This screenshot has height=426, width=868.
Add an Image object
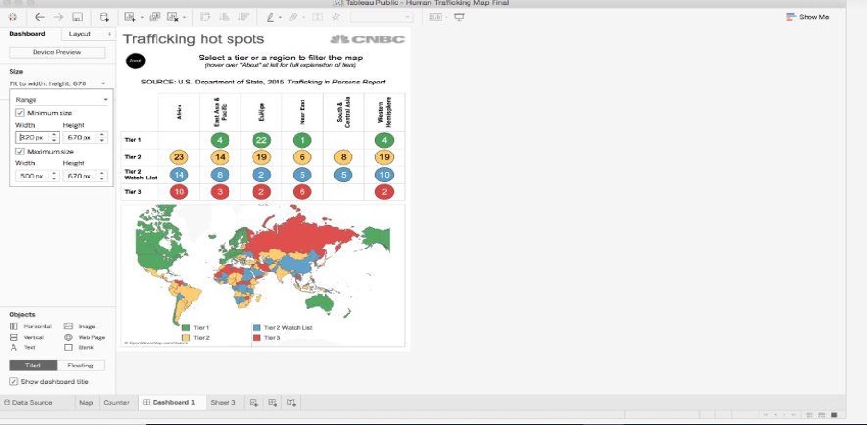(80, 326)
